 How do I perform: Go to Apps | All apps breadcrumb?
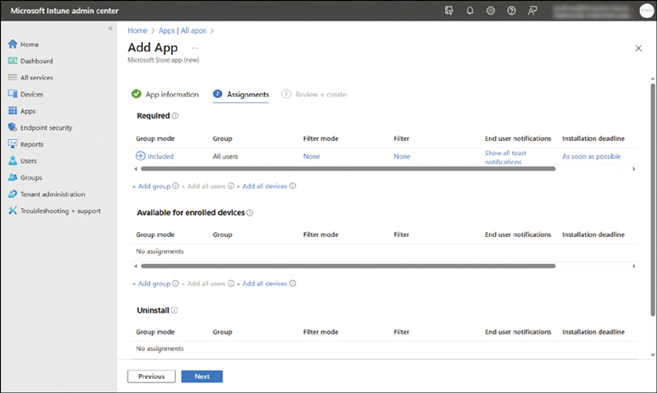(x=182, y=31)
